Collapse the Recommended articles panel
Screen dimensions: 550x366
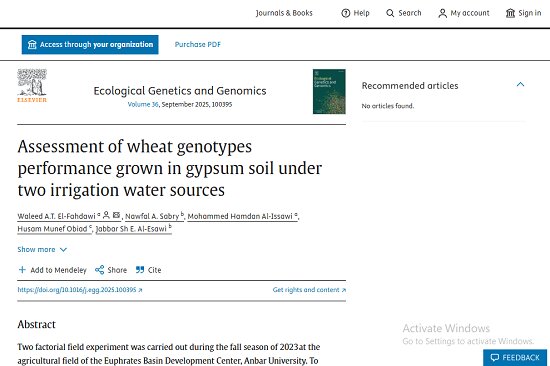click(x=521, y=84)
